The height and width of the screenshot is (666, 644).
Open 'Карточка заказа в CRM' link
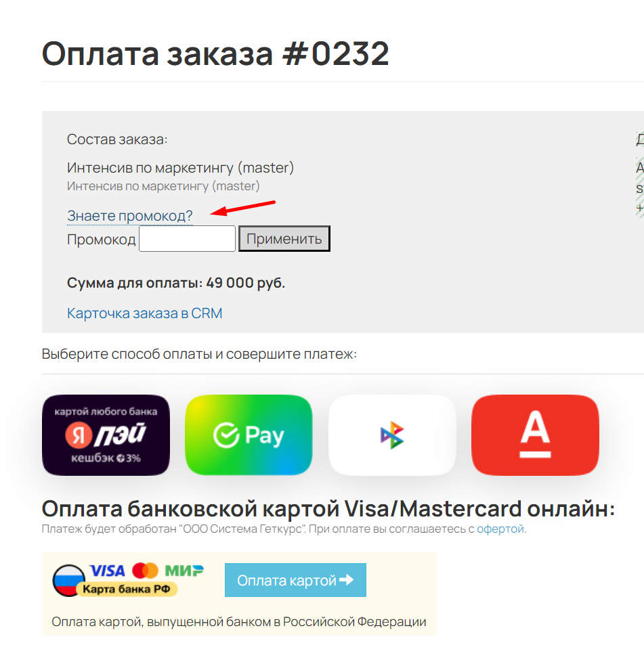click(x=144, y=313)
